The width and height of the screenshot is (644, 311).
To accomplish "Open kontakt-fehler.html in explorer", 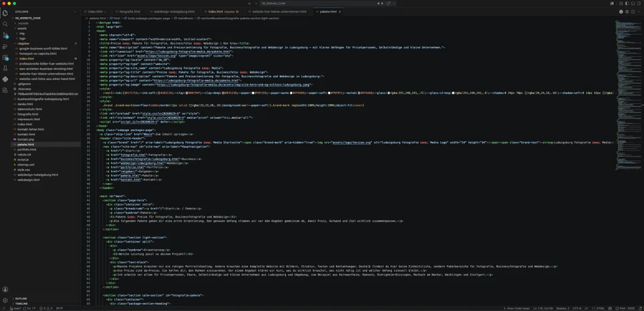I will (x=30, y=129).
